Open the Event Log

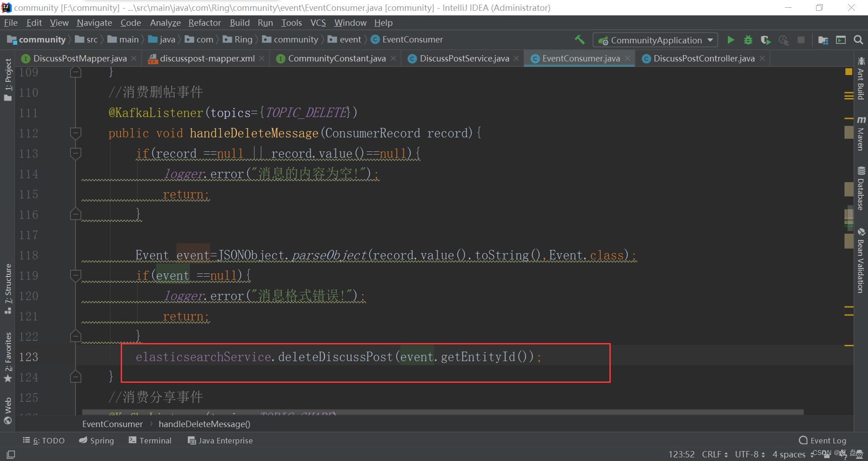pyautogui.click(x=822, y=440)
